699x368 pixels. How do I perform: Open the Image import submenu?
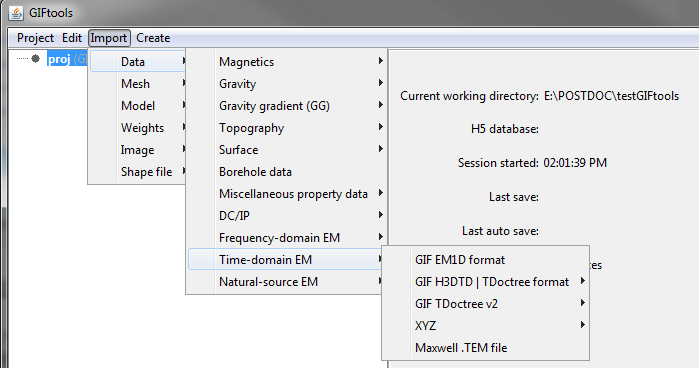138,150
